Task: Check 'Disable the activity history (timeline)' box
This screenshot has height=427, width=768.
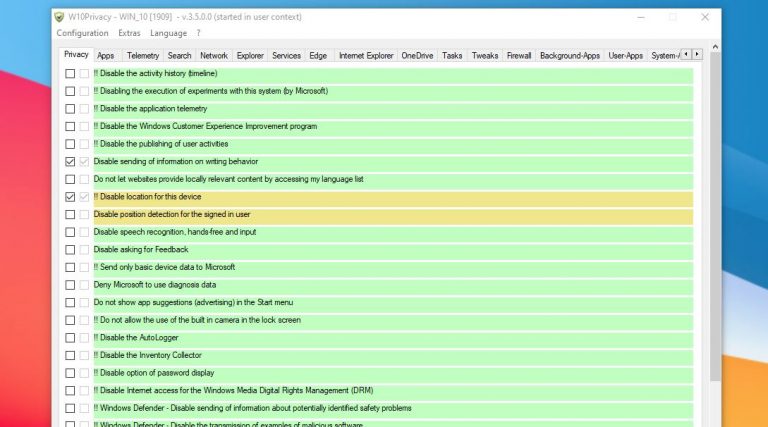Action: coord(70,73)
